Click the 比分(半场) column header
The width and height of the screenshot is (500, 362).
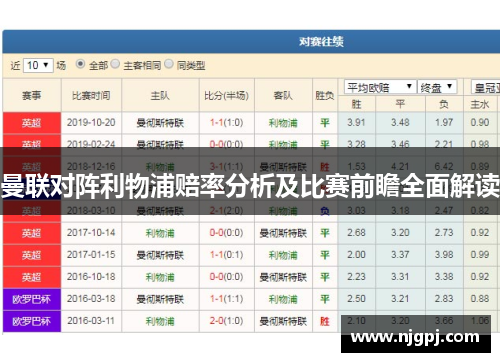click(227, 96)
